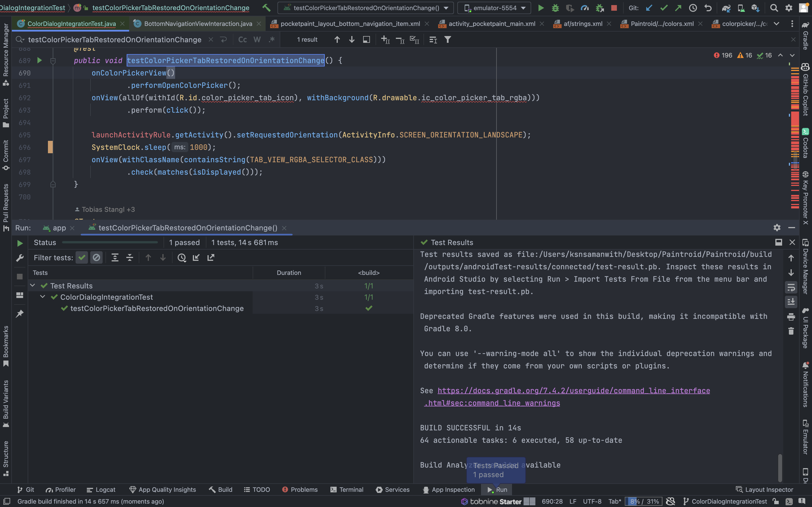Click the red Stop button in toolbar
Viewport: 812px width, 507px height.
tap(614, 8)
